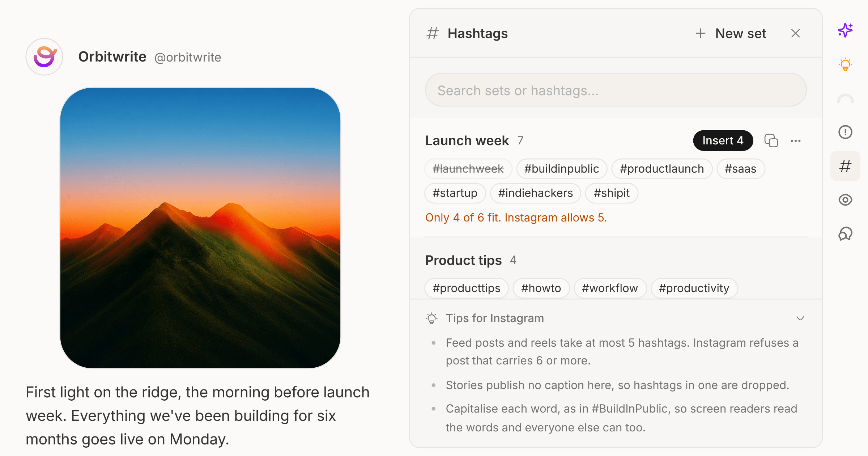
Task: Select the #indiehackers hashtag chip
Action: 536,193
